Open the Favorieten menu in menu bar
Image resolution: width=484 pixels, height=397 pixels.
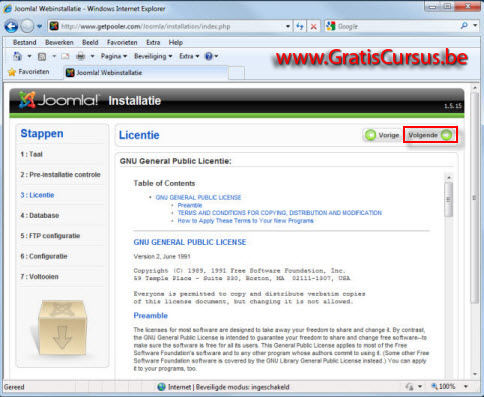click(x=122, y=43)
